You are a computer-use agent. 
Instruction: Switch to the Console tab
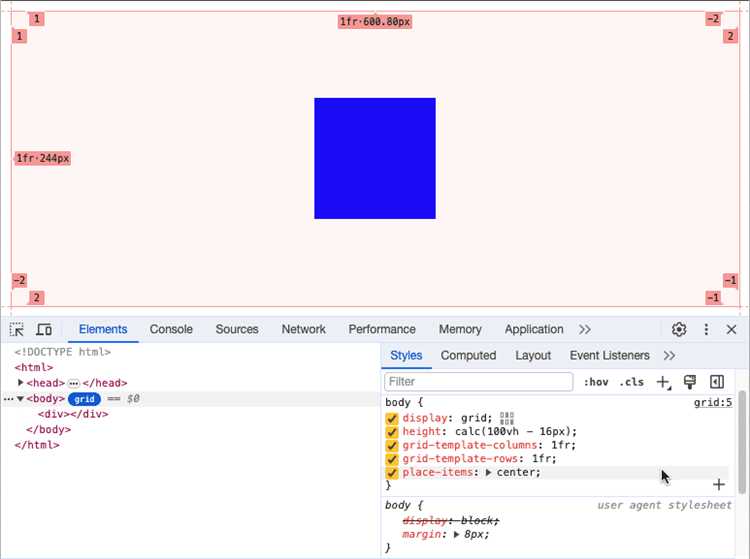pyautogui.click(x=171, y=329)
